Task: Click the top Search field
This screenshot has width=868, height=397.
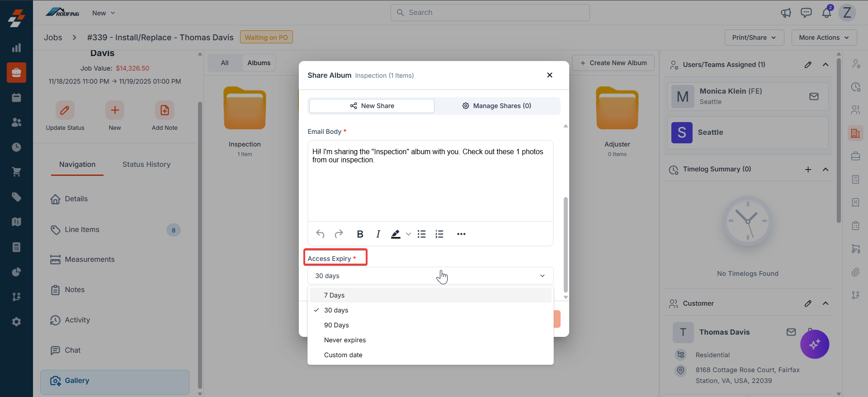Action: point(490,13)
